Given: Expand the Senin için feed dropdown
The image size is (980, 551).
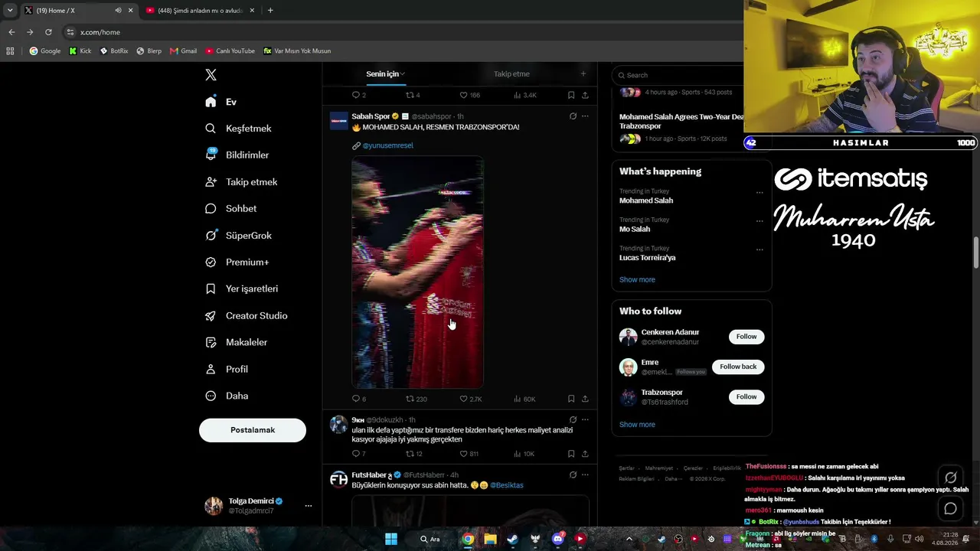Looking at the screenshot, I should (x=403, y=74).
